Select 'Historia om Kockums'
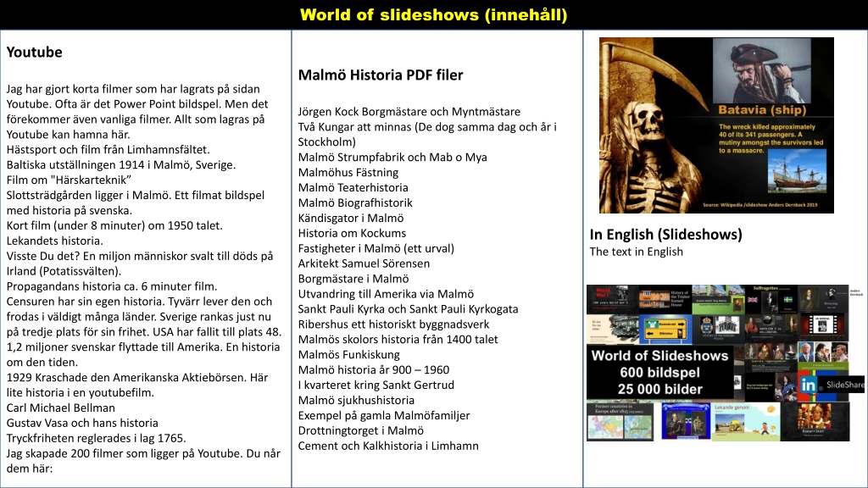The height and width of the screenshot is (488, 868). coord(352,233)
